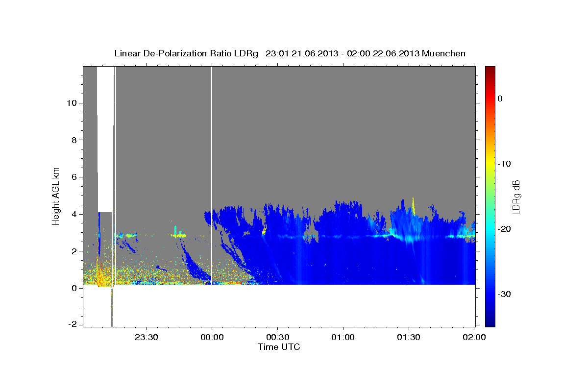588x392 pixels.
Task: Click the colorbar value 0 label
Action: [x=500, y=98]
